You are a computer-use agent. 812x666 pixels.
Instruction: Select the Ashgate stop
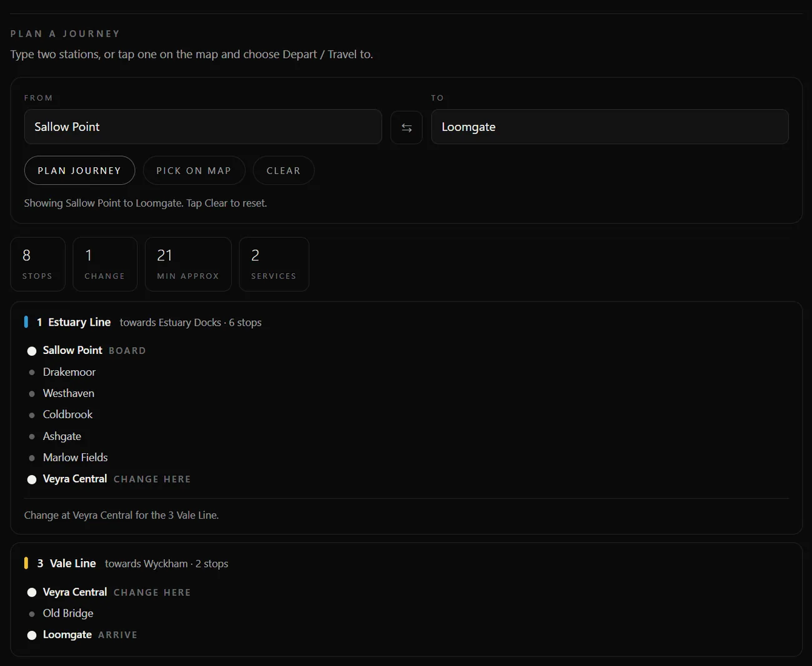[62, 436]
